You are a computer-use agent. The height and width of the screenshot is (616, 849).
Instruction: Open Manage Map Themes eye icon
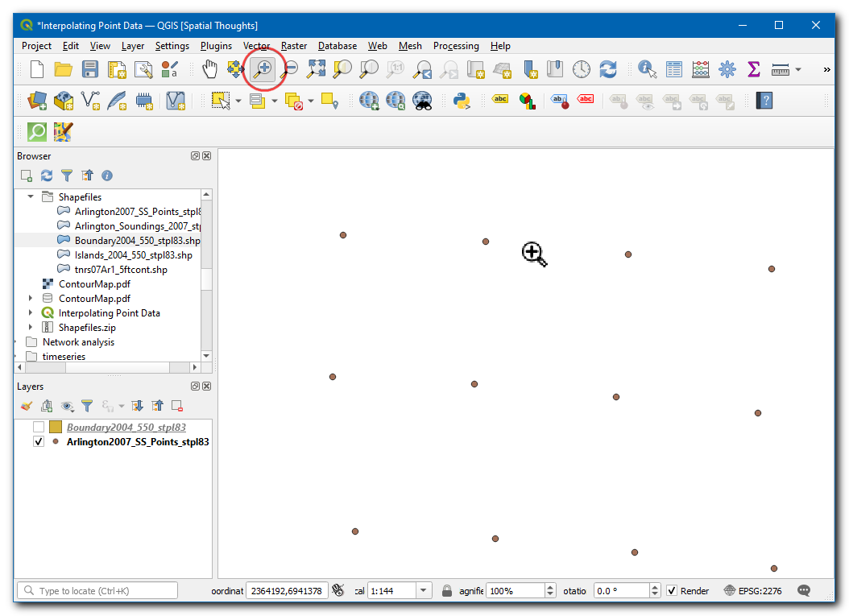pyautogui.click(x=68, y=406)
